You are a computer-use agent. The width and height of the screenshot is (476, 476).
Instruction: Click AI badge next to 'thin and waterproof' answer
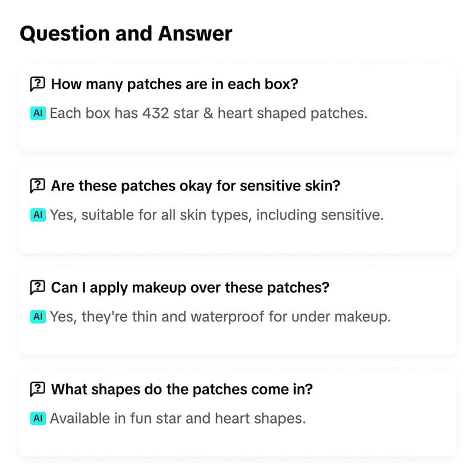38,317
